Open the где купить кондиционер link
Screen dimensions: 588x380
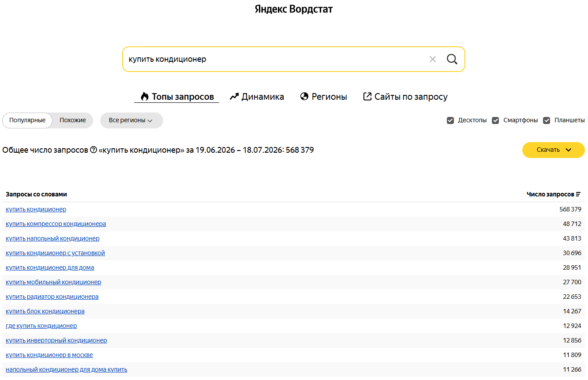[x=41, y=326]
